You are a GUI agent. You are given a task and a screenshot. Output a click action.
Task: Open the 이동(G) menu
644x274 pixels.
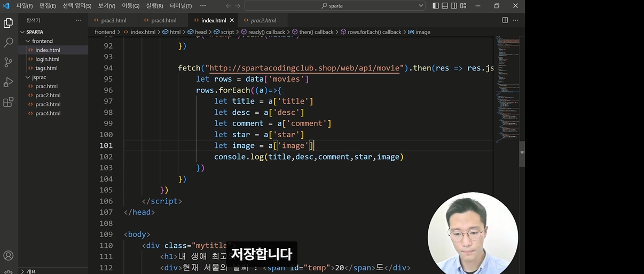131,6
